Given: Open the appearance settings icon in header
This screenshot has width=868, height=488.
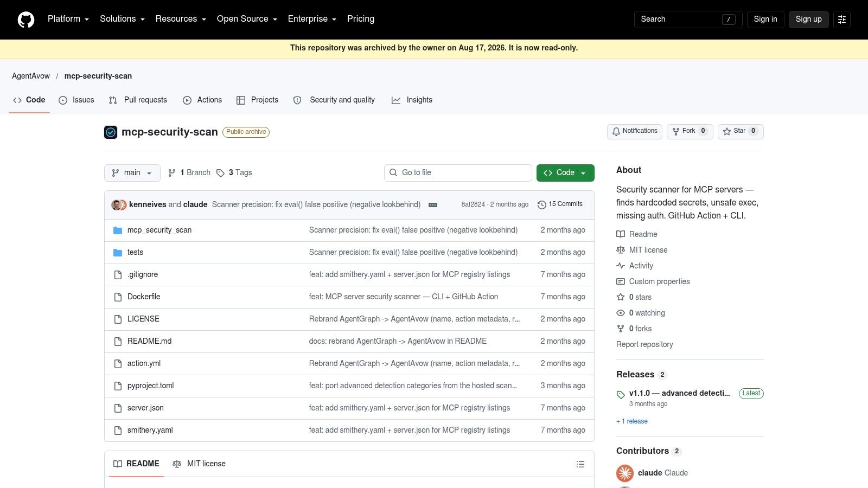Looking at the screenshot, I should [x=842, y=20].
